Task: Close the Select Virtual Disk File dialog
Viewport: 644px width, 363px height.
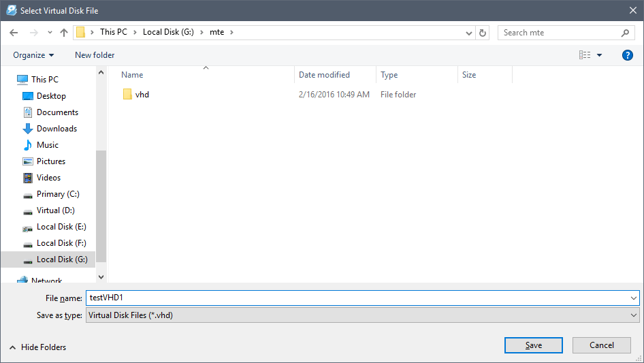Action: click(x=633, y=11)
